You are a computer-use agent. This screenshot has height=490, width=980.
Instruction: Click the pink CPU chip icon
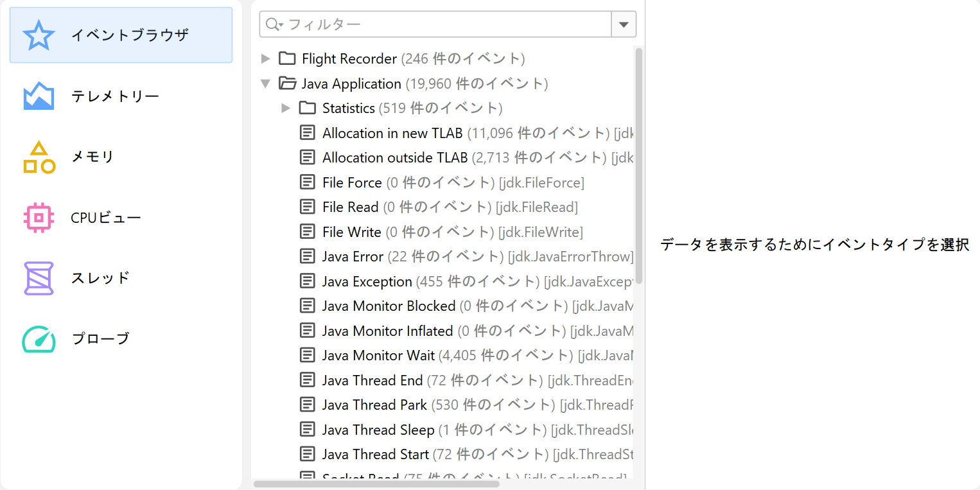point(39,218)
